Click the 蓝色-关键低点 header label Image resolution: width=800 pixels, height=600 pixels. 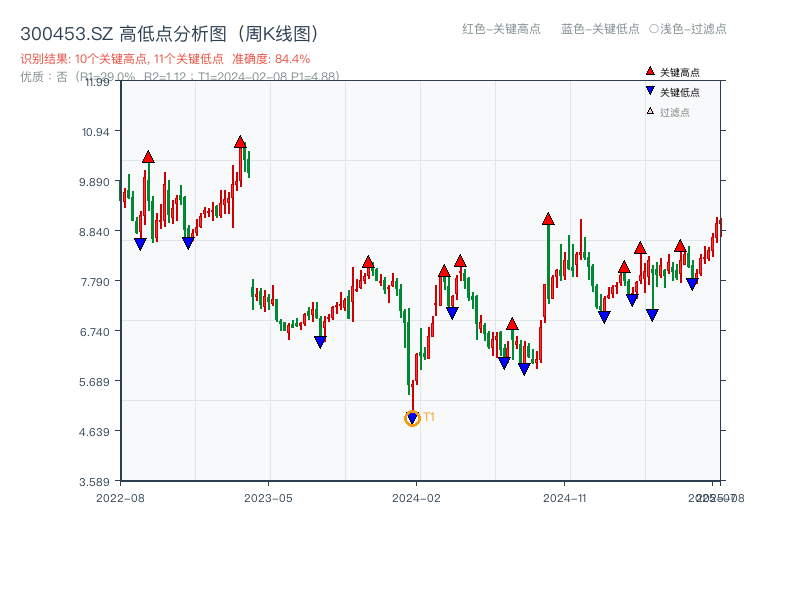point(600,29)
